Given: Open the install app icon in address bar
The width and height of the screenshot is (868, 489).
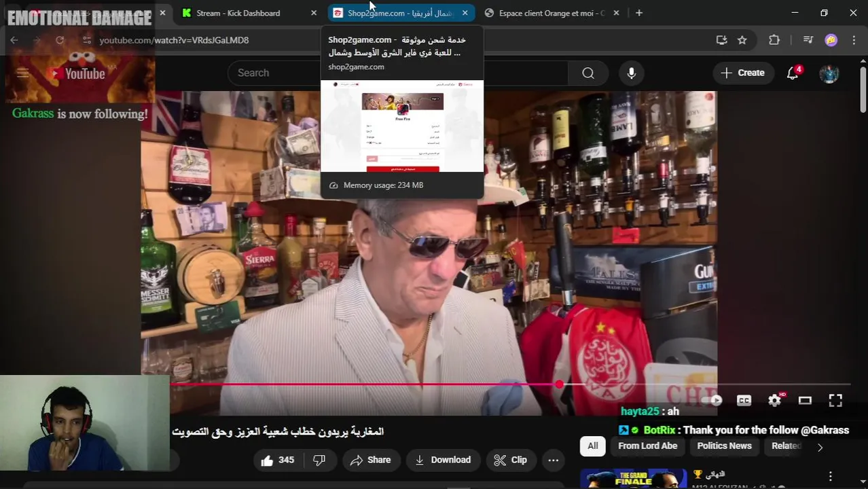Looking at the screenshot, I should click(721, 40).
